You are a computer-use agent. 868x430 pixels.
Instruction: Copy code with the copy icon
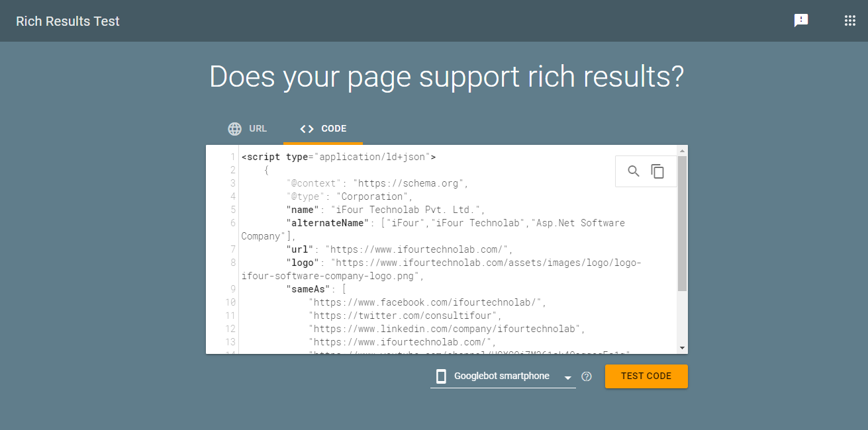(657, 171)
